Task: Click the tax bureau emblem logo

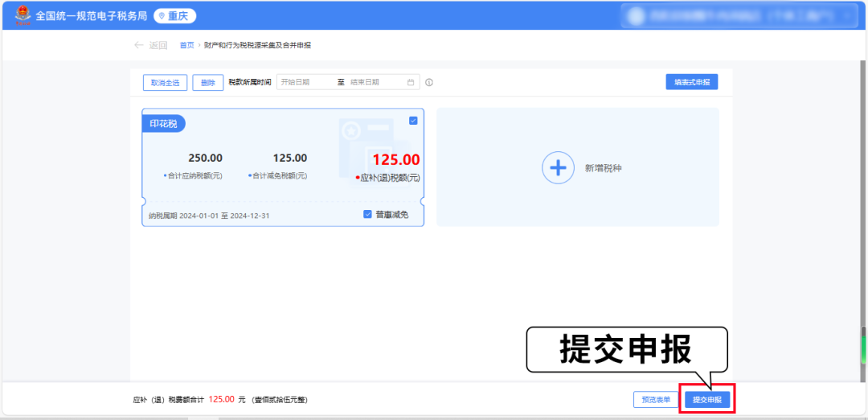Action: click(21, 15)
